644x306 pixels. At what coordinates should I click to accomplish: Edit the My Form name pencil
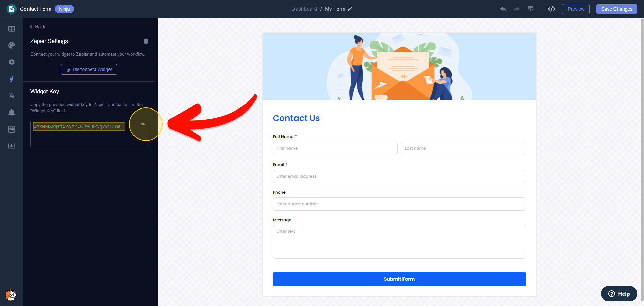[x=350, y=9]
